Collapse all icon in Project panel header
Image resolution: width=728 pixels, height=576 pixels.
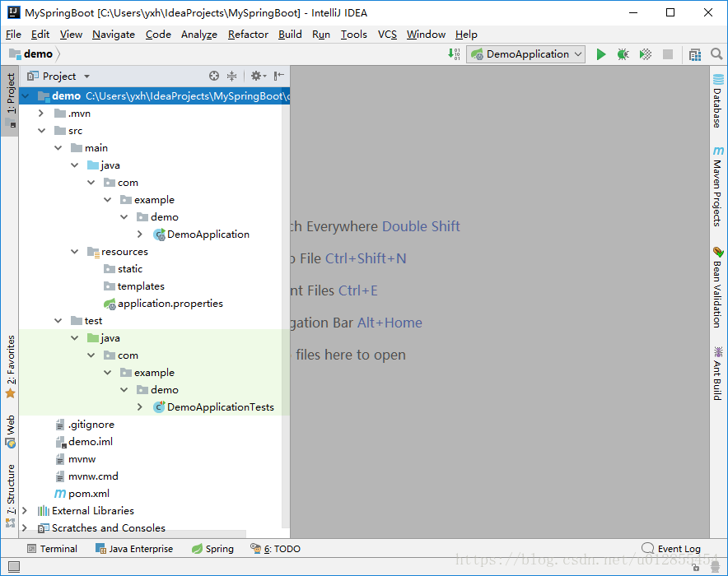pos(231,76)
